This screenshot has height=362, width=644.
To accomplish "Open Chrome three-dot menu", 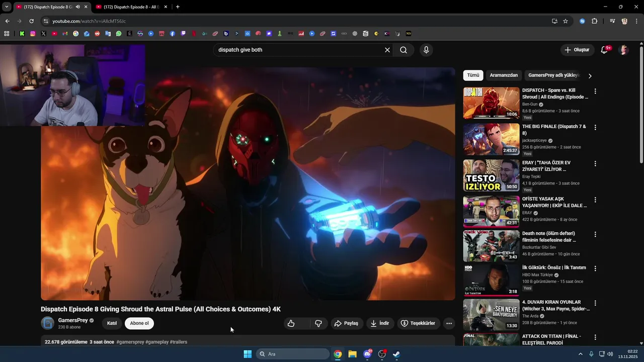I will (636, 21).
